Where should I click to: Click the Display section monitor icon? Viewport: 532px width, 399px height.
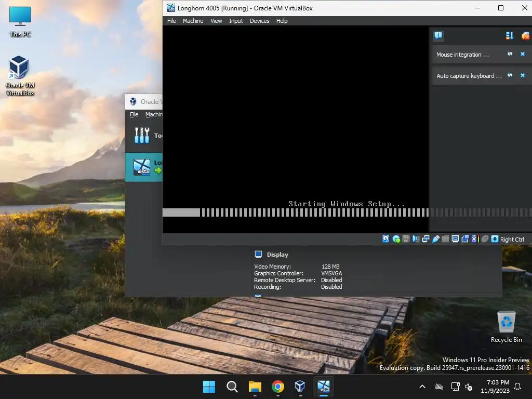pyautogui.click(x=258, y=255)
